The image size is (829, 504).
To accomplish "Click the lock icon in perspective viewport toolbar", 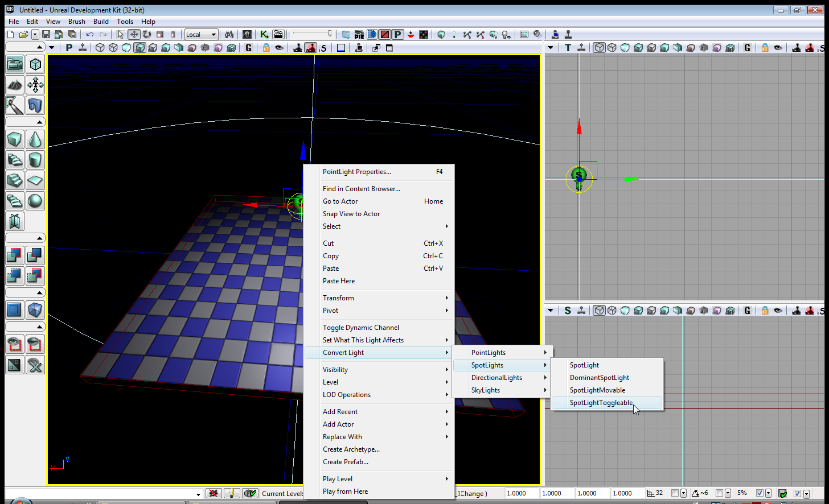I will coord(266,48).
